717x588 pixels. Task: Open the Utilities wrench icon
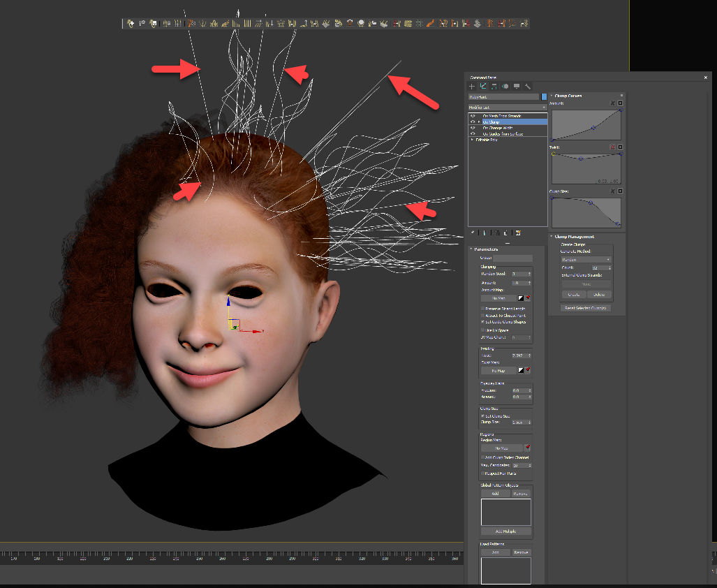click(528, 86)
